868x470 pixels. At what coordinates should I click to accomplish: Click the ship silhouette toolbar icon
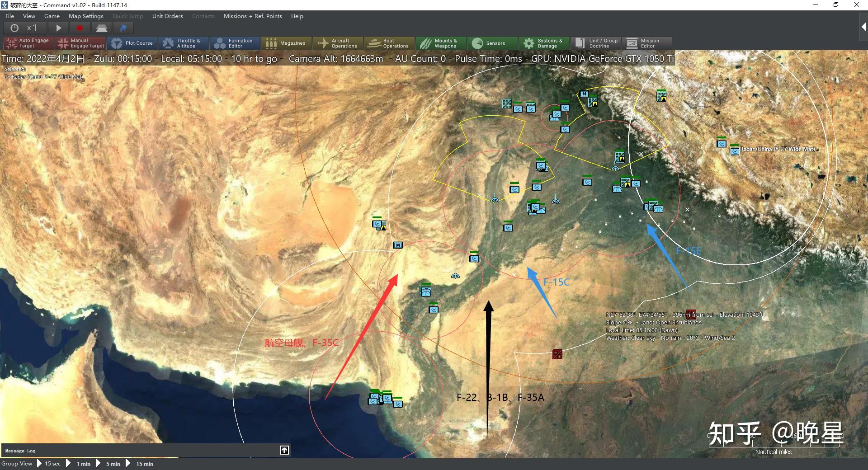[101, 28]
